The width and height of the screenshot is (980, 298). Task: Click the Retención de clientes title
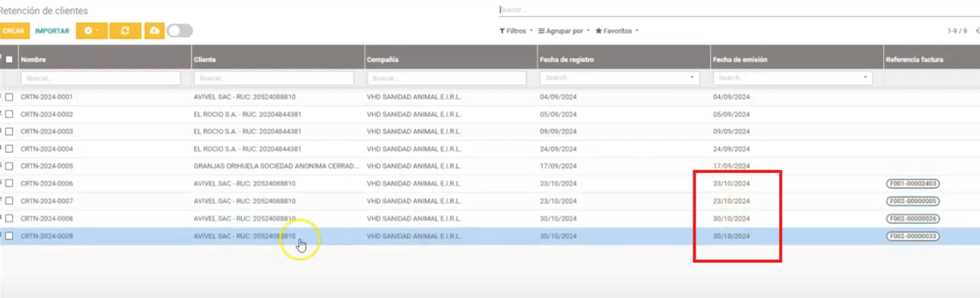(44, 11)
